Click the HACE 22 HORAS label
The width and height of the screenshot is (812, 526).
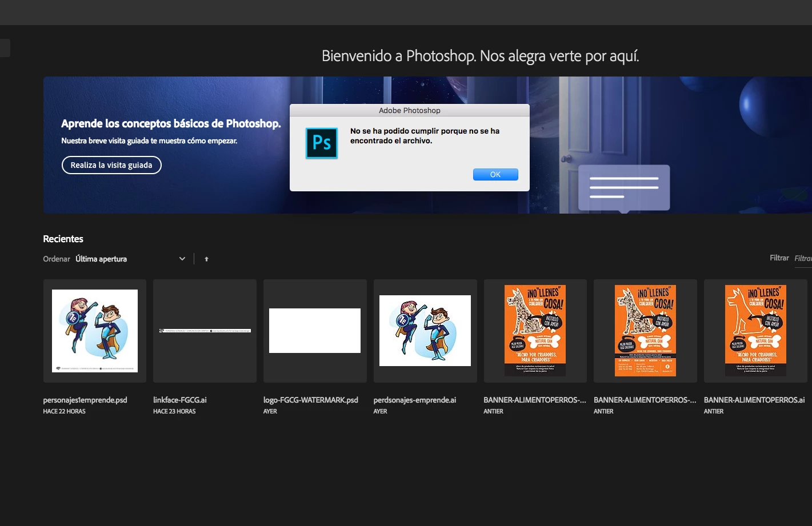(65, 411)
